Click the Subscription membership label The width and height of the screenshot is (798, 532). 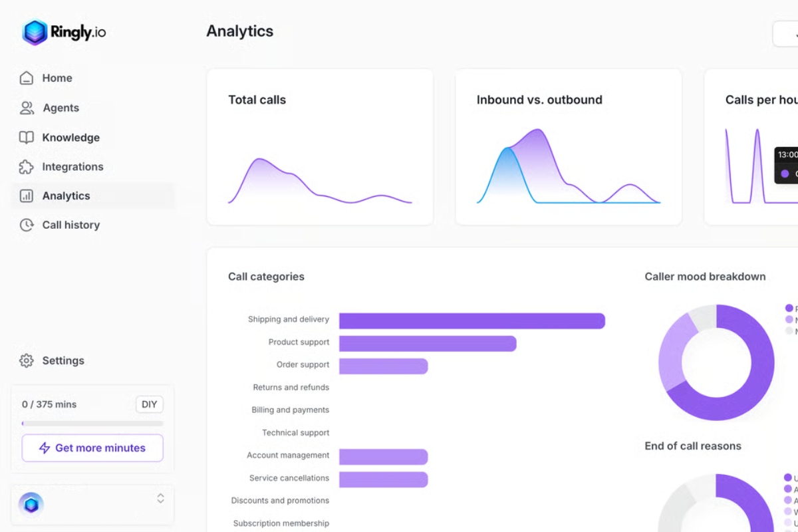(281, 523)
